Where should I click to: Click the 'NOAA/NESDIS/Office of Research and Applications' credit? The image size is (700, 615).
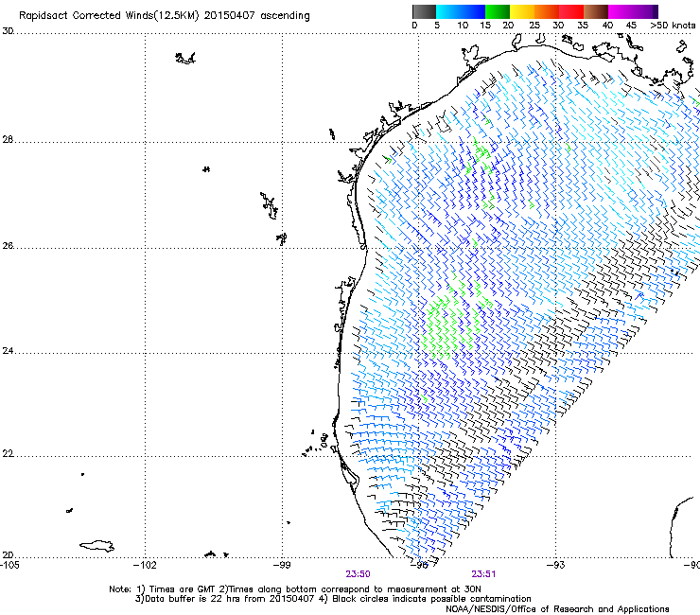(557, 609)
